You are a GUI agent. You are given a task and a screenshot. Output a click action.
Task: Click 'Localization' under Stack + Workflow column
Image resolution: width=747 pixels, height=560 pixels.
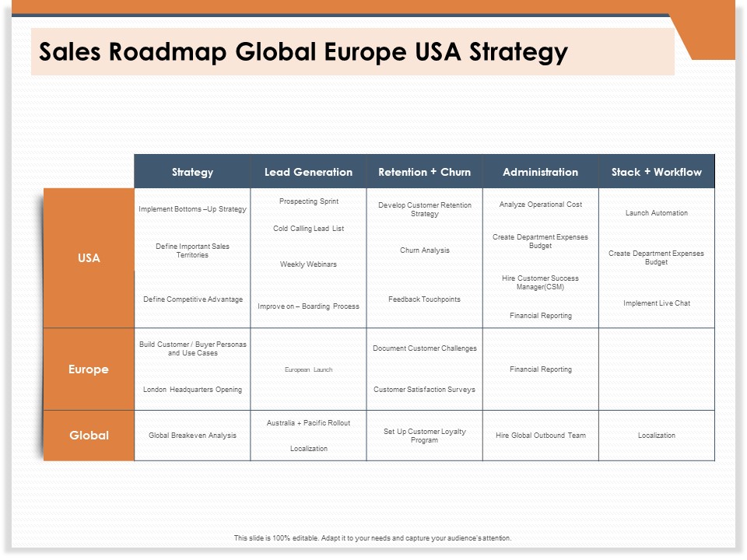pyautogui.click(x=657, y=436)
